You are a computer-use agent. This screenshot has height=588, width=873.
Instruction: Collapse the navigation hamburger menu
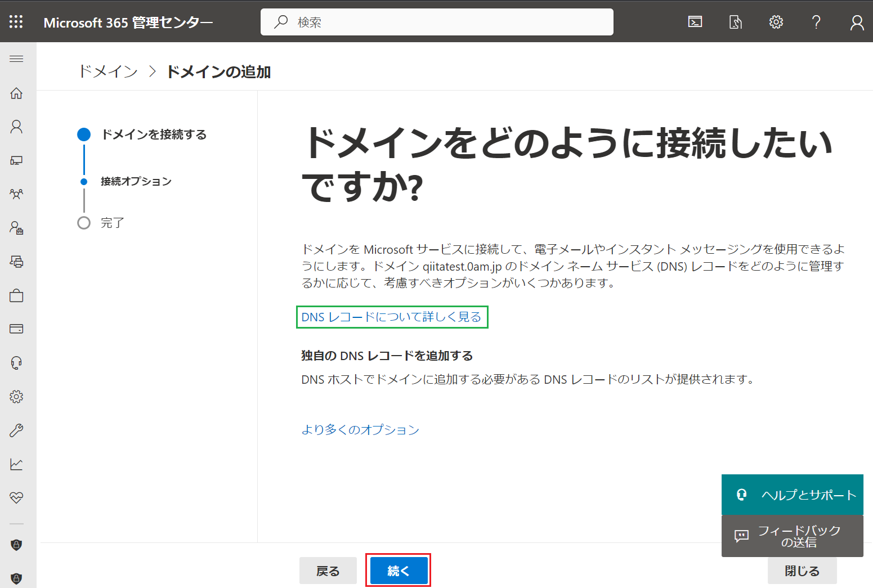[x=16, y=59]
